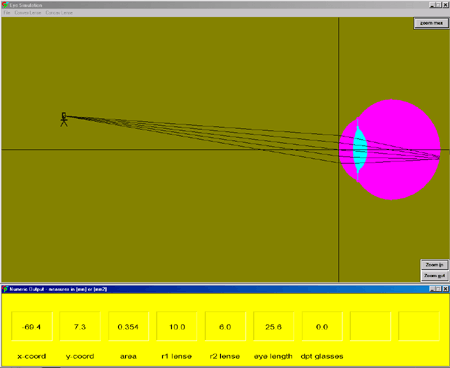Select the stick figure object

point(64,119)
